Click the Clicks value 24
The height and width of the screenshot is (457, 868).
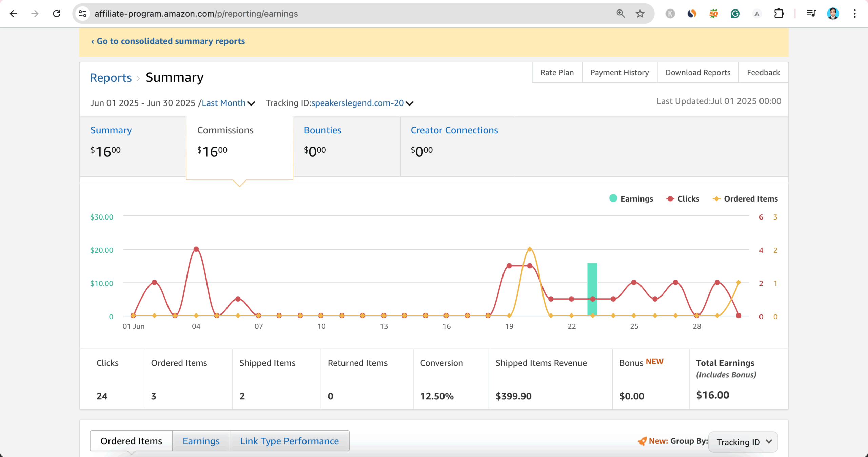102,396
